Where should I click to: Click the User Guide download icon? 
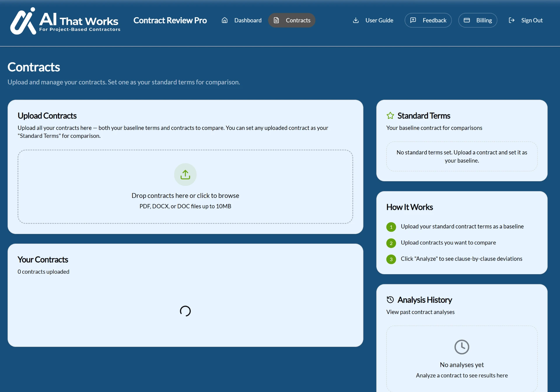coord(356,20)
